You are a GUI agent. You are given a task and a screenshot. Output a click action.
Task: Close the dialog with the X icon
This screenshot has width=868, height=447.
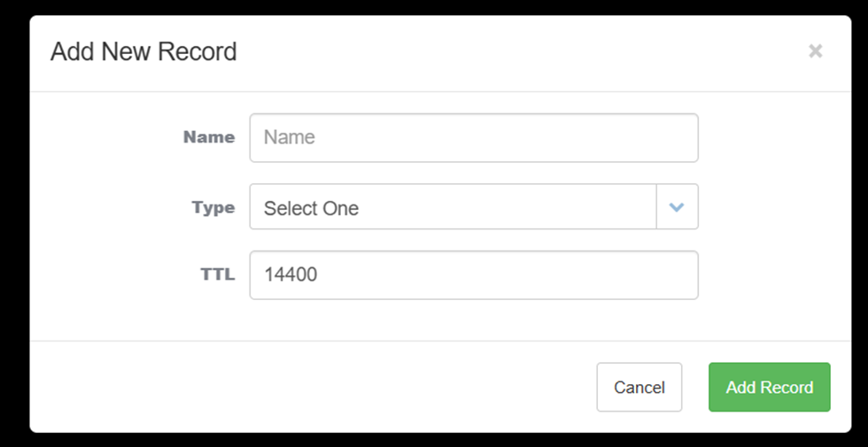(x=815, y=51)
